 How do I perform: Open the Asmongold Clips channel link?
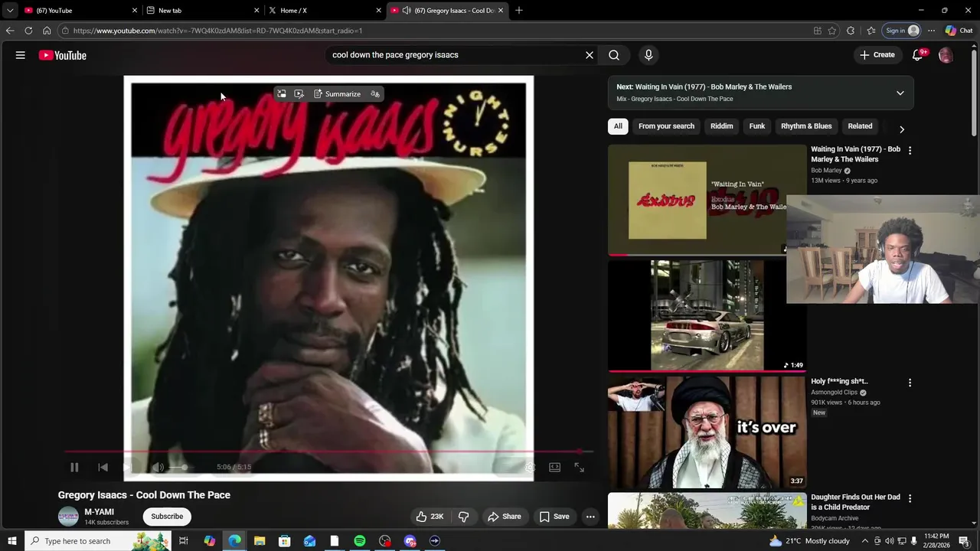pos(834,393)
